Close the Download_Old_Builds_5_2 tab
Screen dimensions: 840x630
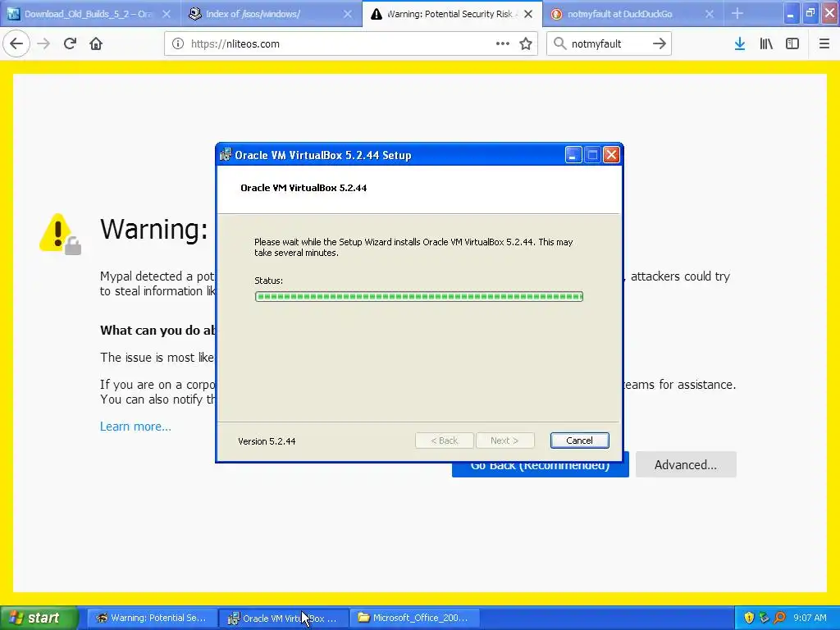pyautogui.click(x=167, y=14)
